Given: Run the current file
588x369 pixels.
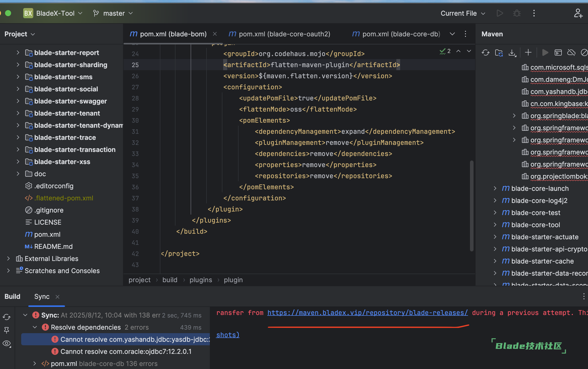Looking at the screenshot, I should (499, 13).
